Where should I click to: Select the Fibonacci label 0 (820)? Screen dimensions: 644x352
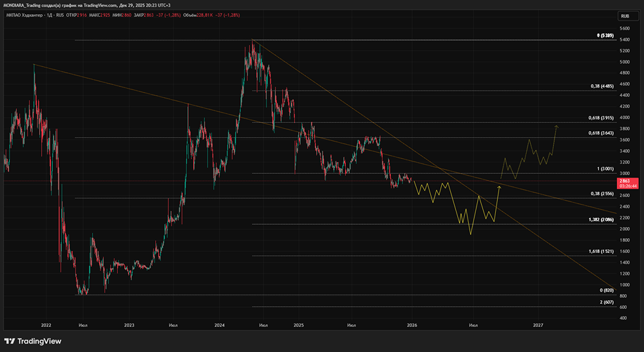coord(607,290)
